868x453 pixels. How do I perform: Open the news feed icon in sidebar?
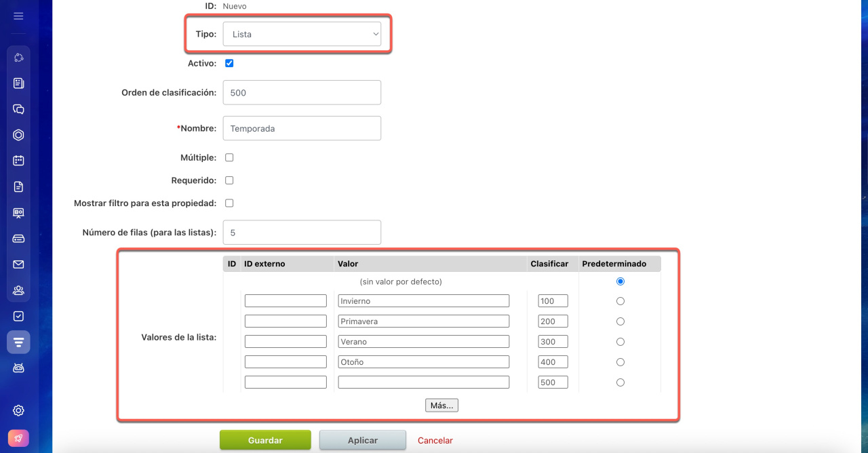click(x=18, y=83)
